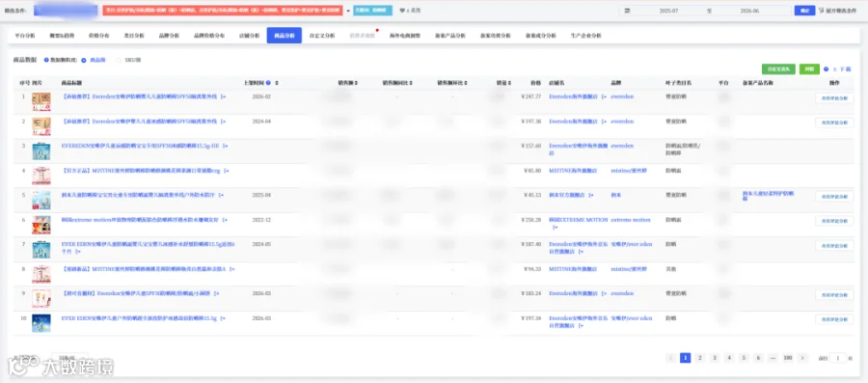
Task: Click the green 自定义表头 button
Action: [x=778, y=69]
